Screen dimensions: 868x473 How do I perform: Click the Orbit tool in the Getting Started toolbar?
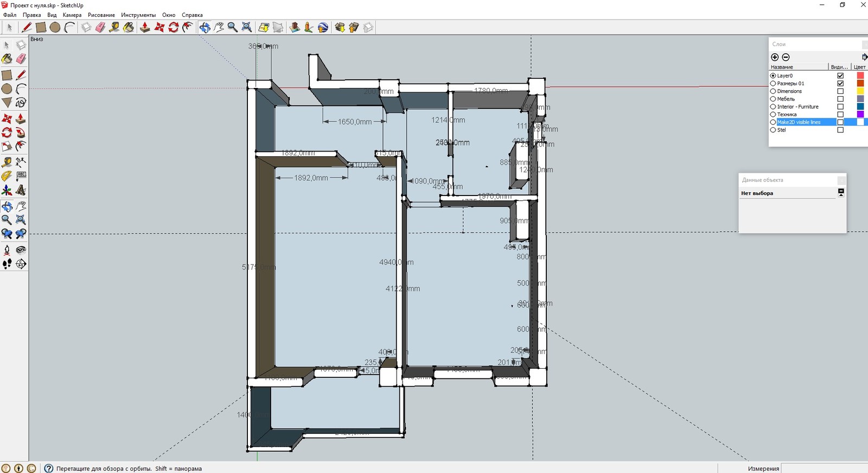pos(205,27)
